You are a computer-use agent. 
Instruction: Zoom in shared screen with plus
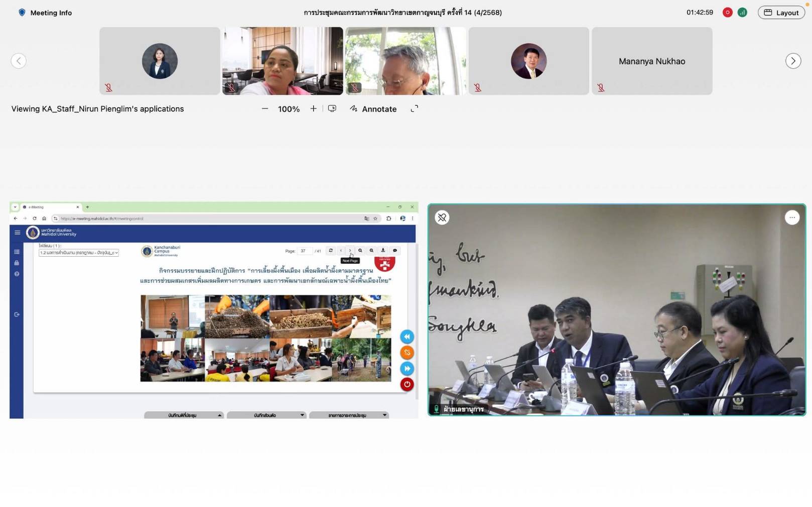[313, 109]
